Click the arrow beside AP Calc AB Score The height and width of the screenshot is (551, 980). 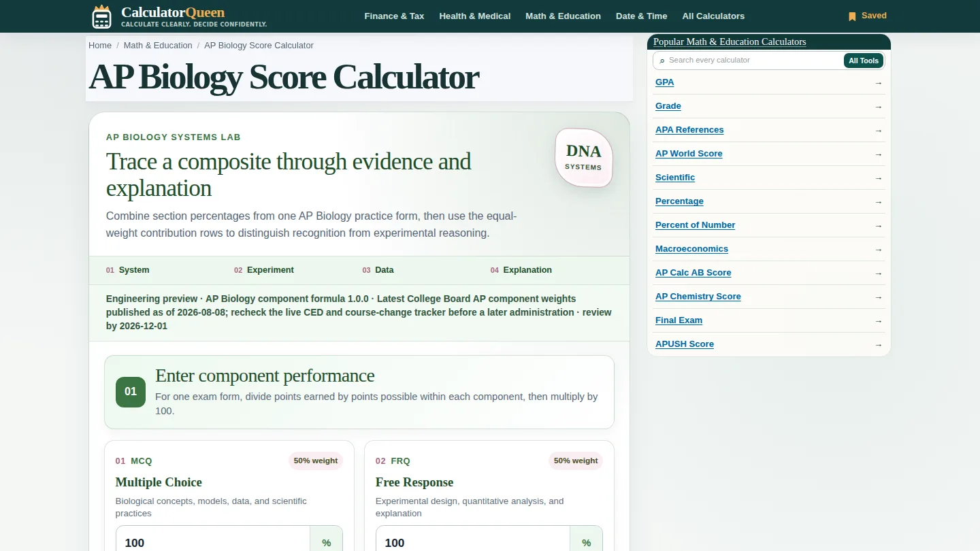click(879, 273)
